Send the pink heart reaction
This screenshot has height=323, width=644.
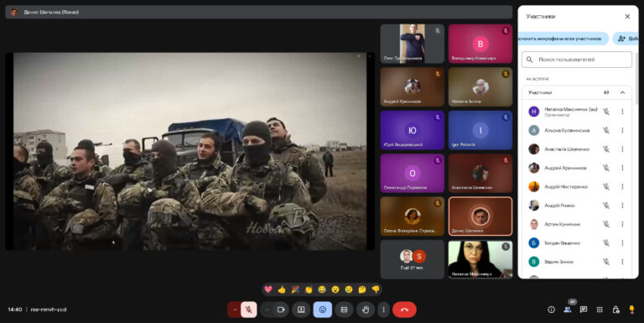point(268,289)
